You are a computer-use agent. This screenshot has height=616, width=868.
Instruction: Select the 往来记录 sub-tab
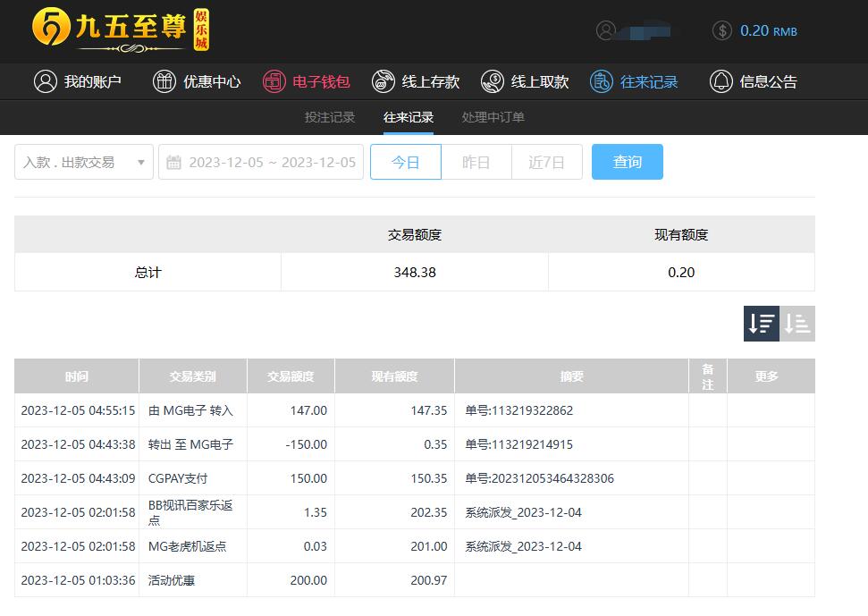(409, 117)
